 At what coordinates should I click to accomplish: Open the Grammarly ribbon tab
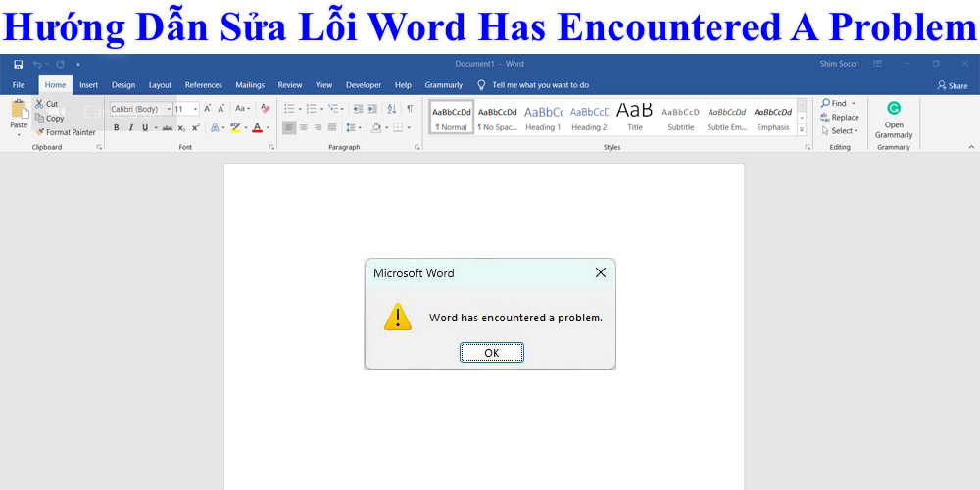pos(444,85)
